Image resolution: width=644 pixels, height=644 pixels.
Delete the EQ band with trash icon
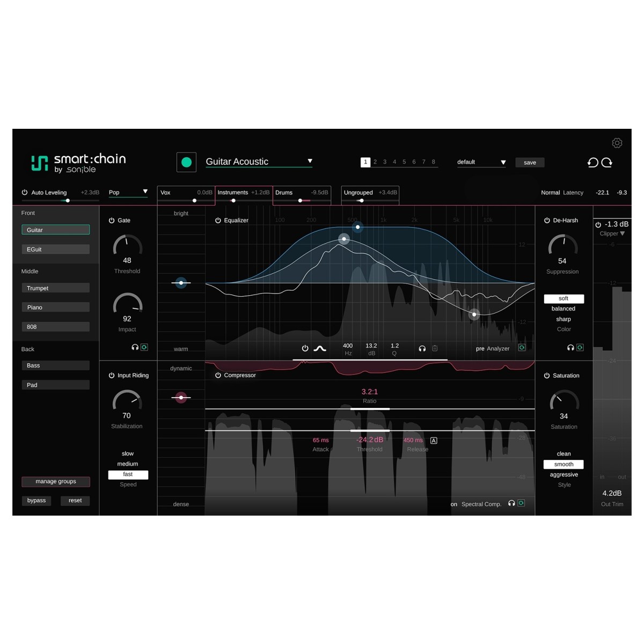(435, 348)
